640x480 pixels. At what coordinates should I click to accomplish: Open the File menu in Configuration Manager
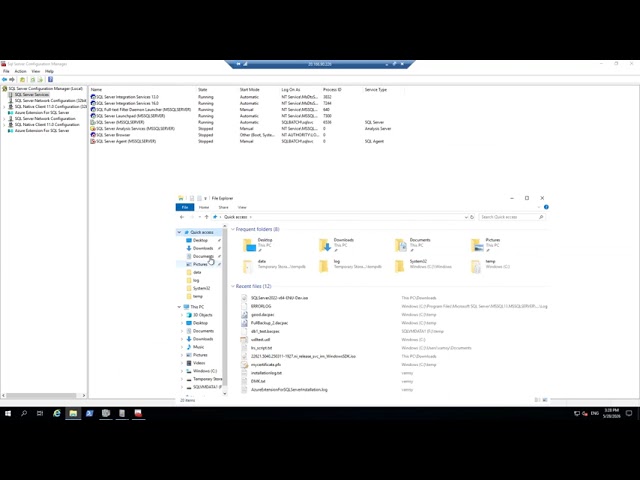[6, 71]
